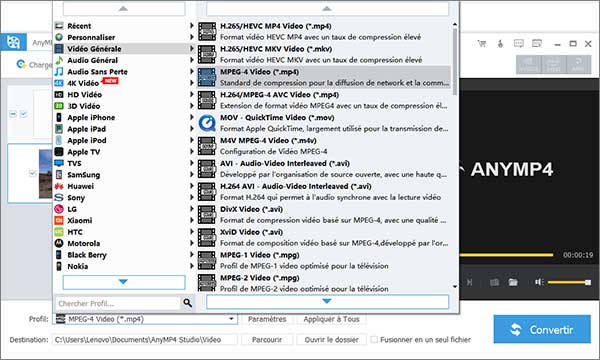
Task: Show earlier categories with the upper arrow button
Action: click(x=124, y=8)
